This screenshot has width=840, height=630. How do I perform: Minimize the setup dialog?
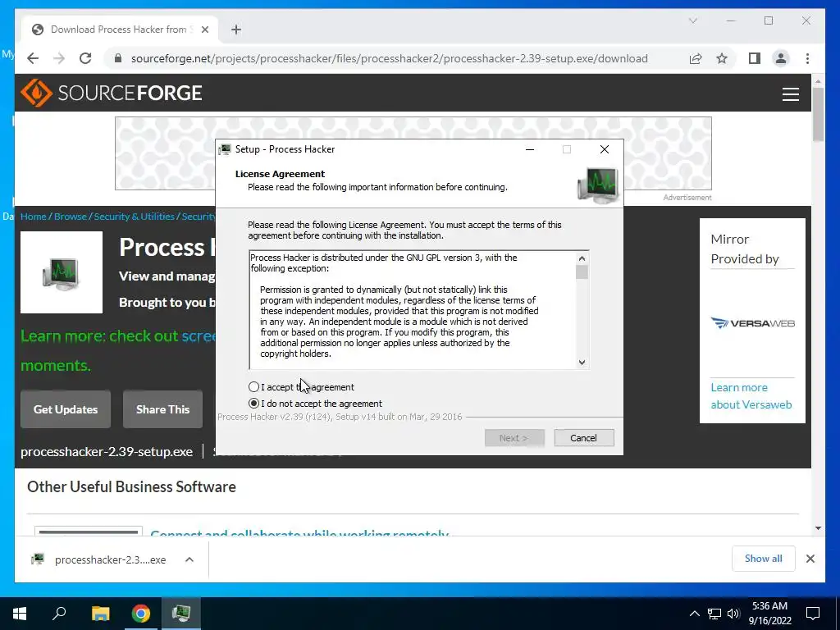(x=530, y=149)
